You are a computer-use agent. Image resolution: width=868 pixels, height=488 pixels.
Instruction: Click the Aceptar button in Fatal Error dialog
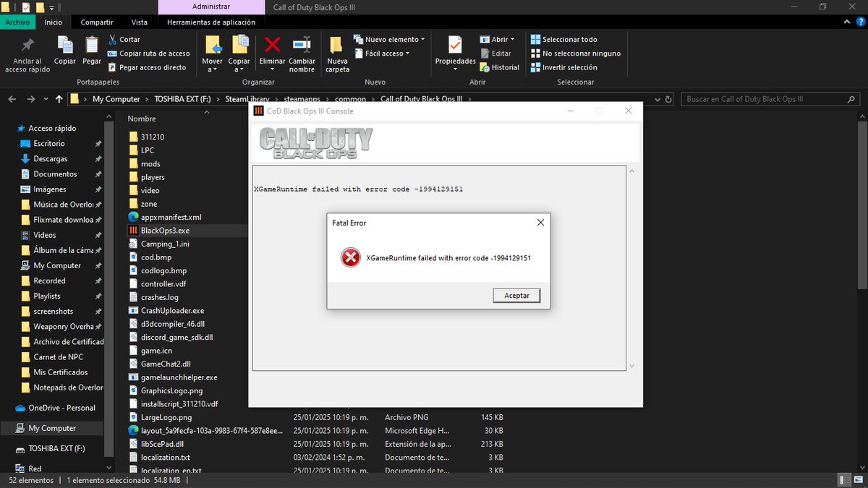(516, 295)
